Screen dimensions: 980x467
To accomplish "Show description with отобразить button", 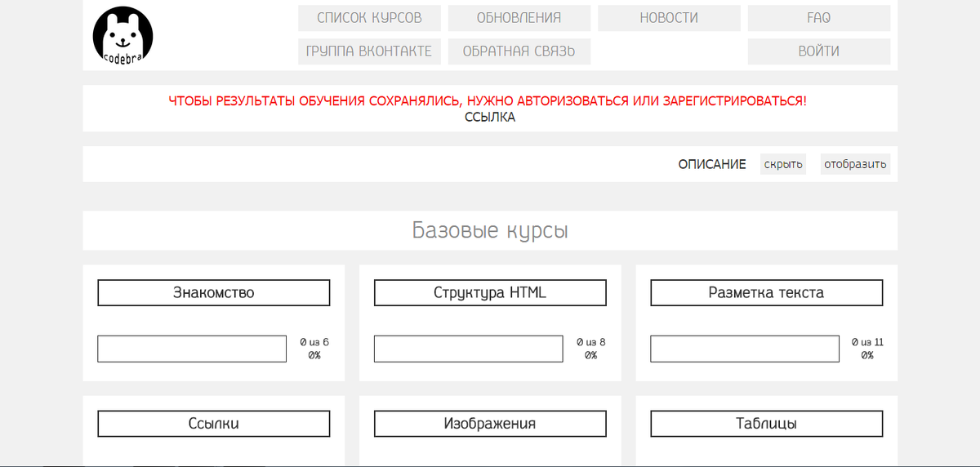I will coord(855,164).
